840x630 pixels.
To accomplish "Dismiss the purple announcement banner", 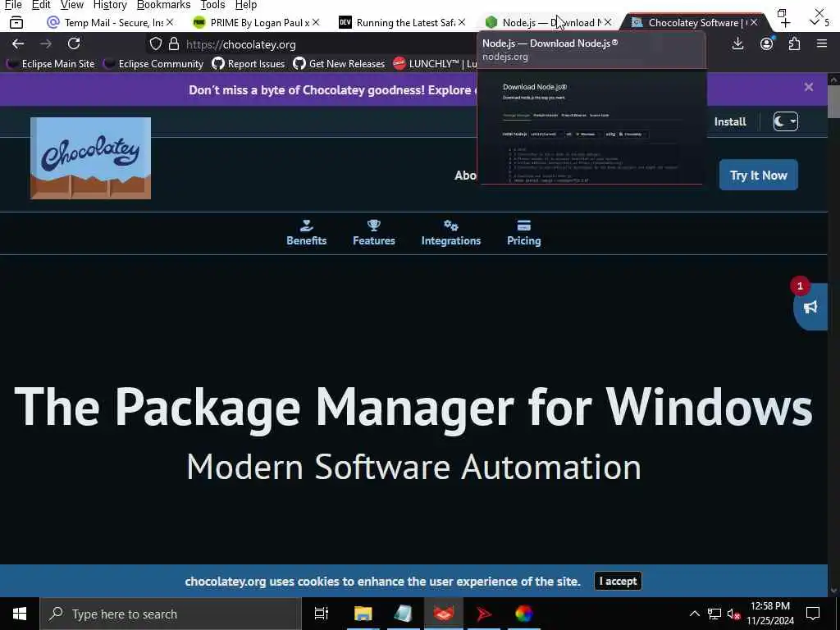I will (809, 87).
